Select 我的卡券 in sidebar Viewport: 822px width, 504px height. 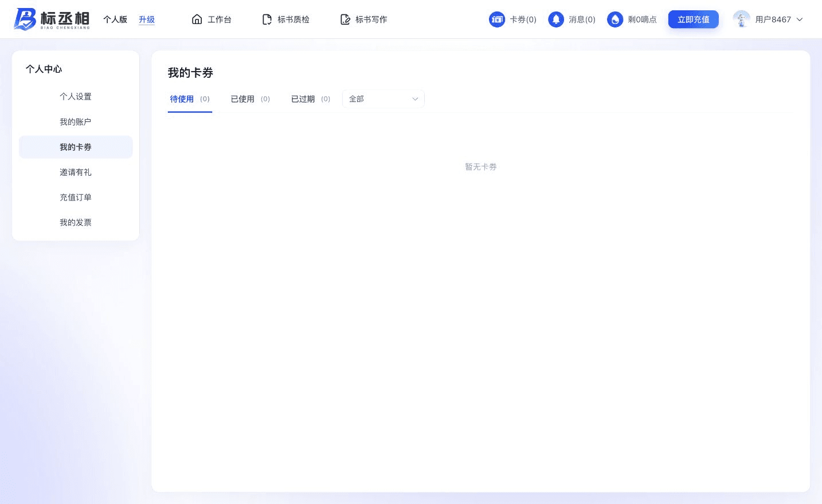76,147
